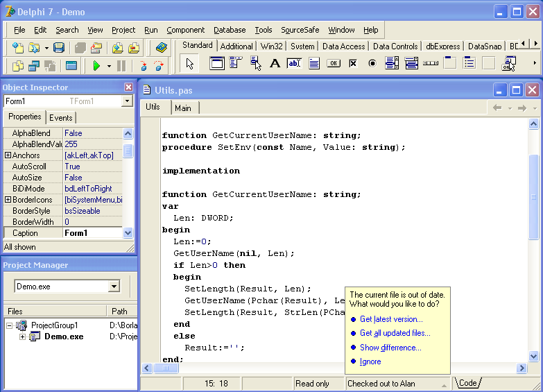Switch to the Events tab in Object Inspector

pyautogui.click(x=61, y=118)
